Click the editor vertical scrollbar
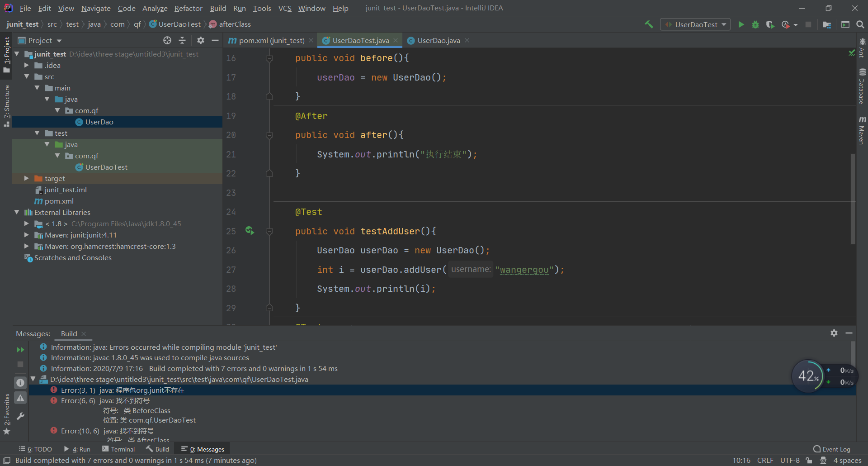The height and width of the screenshot is (466, 868). 853,199
